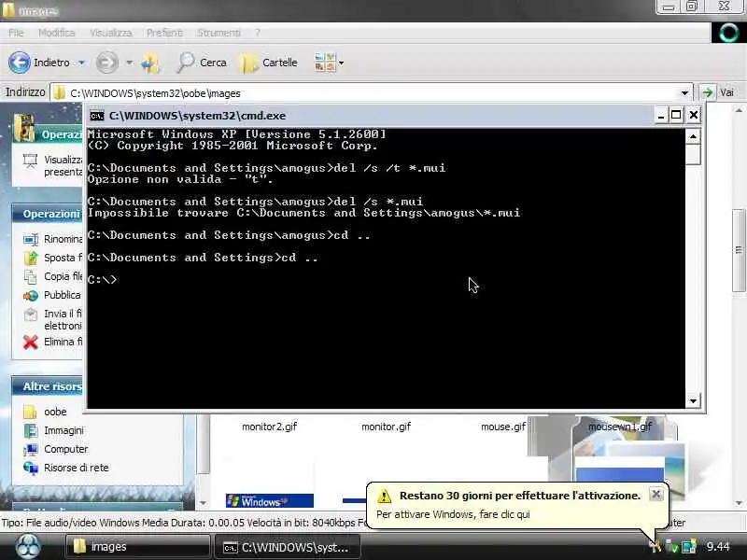
Task: Open Risorse di rete link
Action: [x=77, y=468]
